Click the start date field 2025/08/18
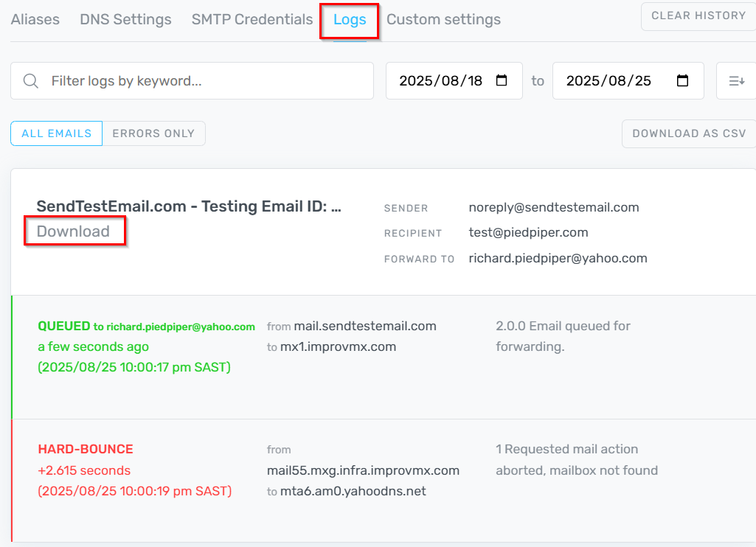This screenshot has width=756, height=547. (440, 81)
